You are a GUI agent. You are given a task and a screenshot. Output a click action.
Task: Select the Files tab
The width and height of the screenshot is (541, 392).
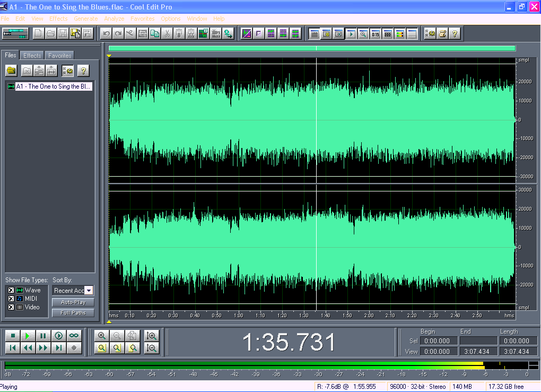[11, 55]
